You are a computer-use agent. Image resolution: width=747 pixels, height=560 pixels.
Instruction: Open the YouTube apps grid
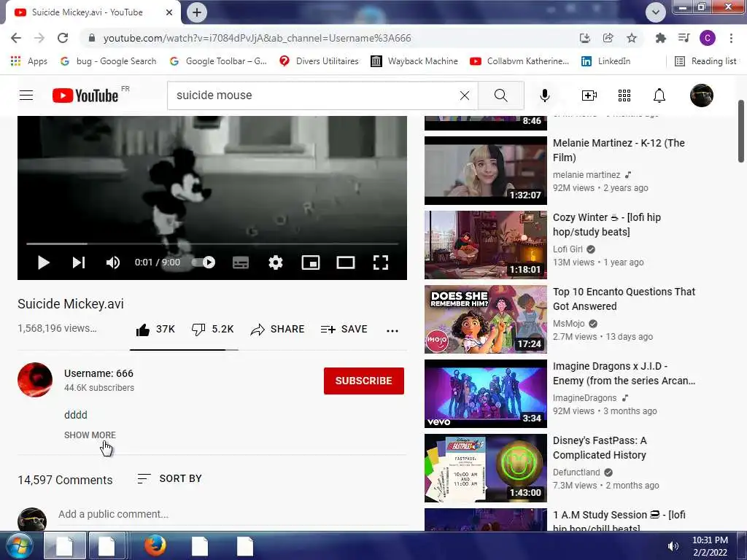(624, 96)
